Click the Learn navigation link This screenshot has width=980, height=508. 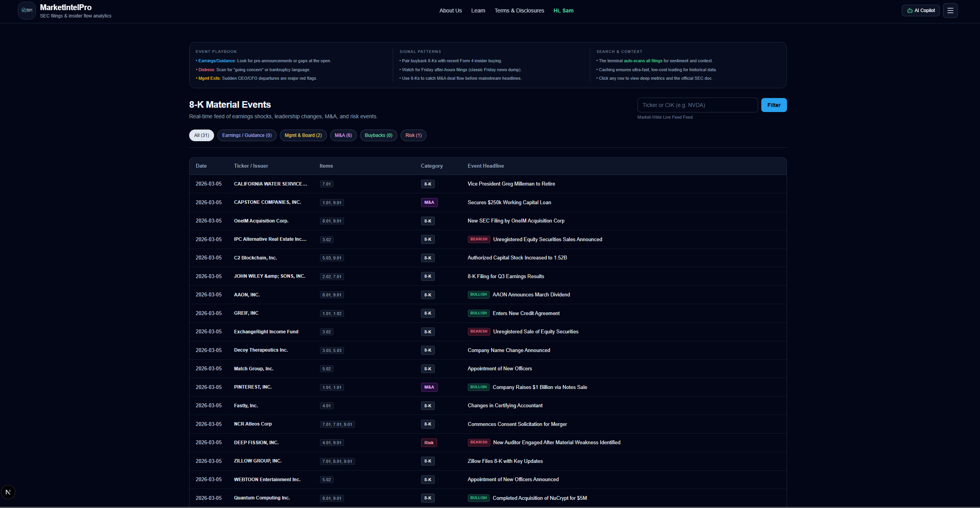click(478, 11)
